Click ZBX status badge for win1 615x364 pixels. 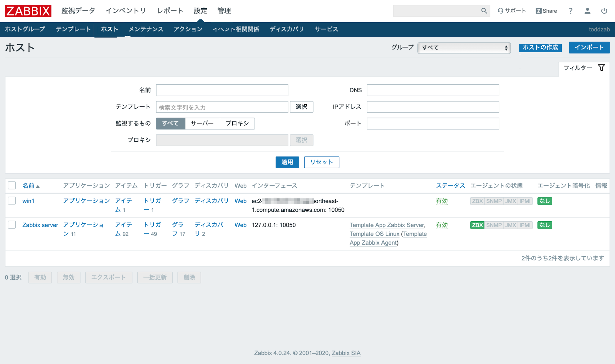tap(477, 201)
